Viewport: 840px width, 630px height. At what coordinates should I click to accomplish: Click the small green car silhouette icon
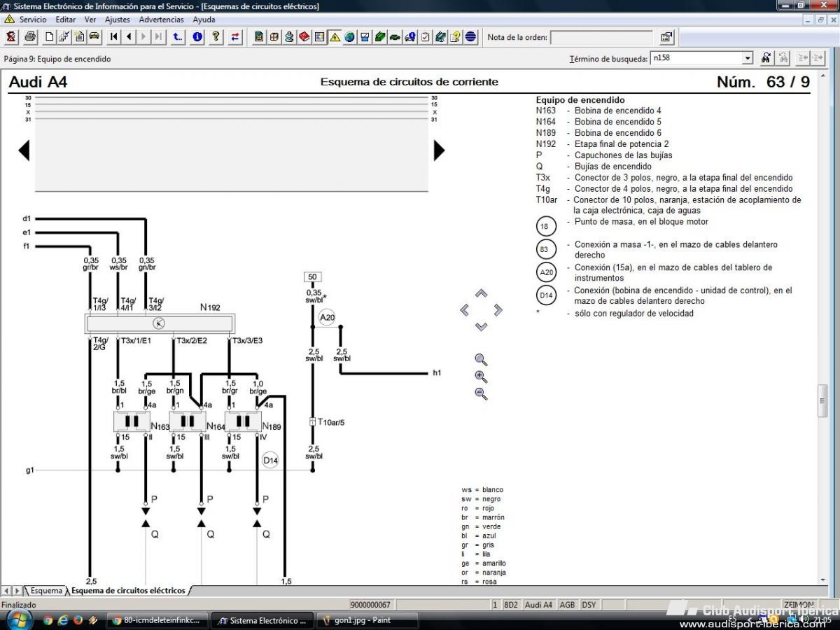(x=395, y=37)
